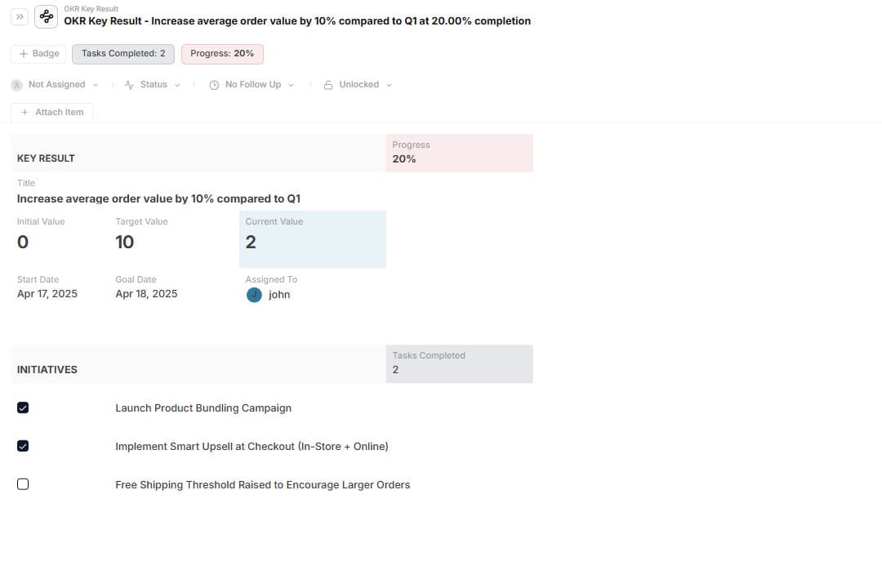Open the Status dropdown chevron
This screenshot has width=882, height=588.
(177, 85)
